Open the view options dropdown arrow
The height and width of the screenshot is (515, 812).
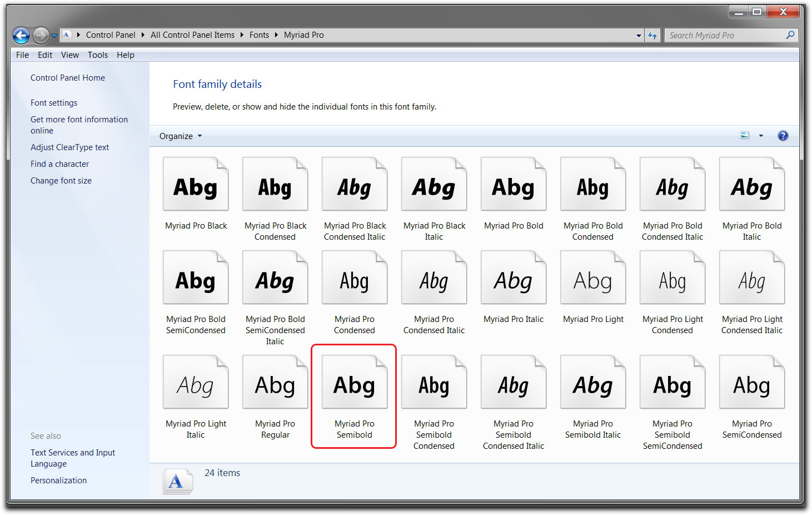point(761,136)
